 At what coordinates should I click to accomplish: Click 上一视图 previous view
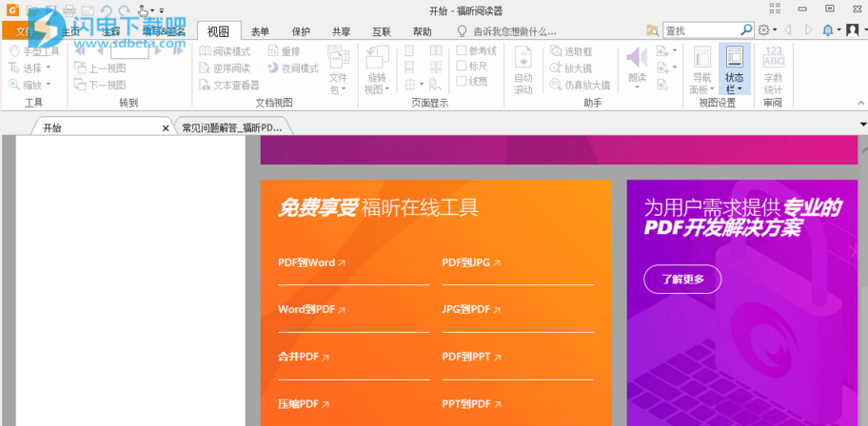(x=100, y=68)
